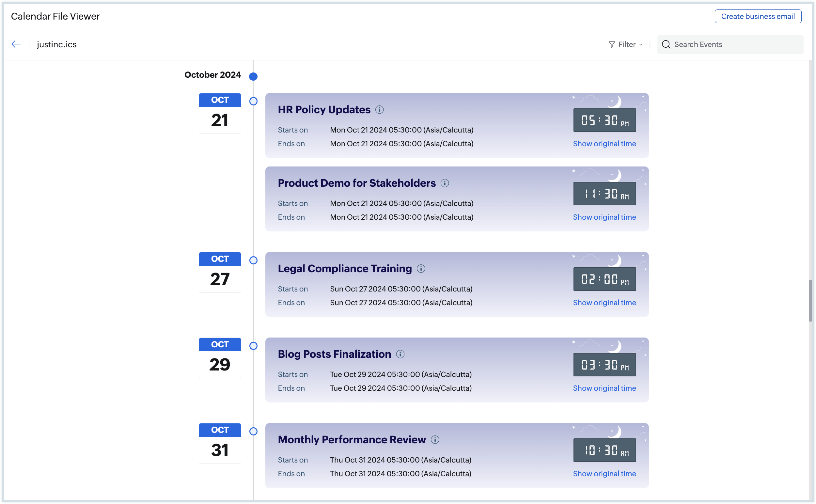The width and height of the screenshot is (816, 504).
Task: Show original time for Blog Posts Finalization
Action: click(604, 388)
